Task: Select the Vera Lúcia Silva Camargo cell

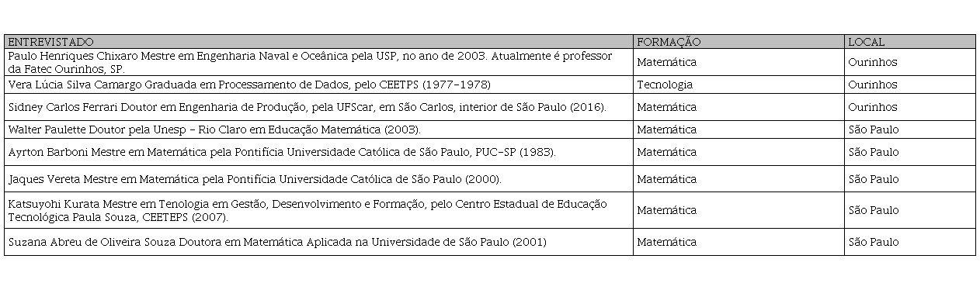Action: click(x=318, y=85)
